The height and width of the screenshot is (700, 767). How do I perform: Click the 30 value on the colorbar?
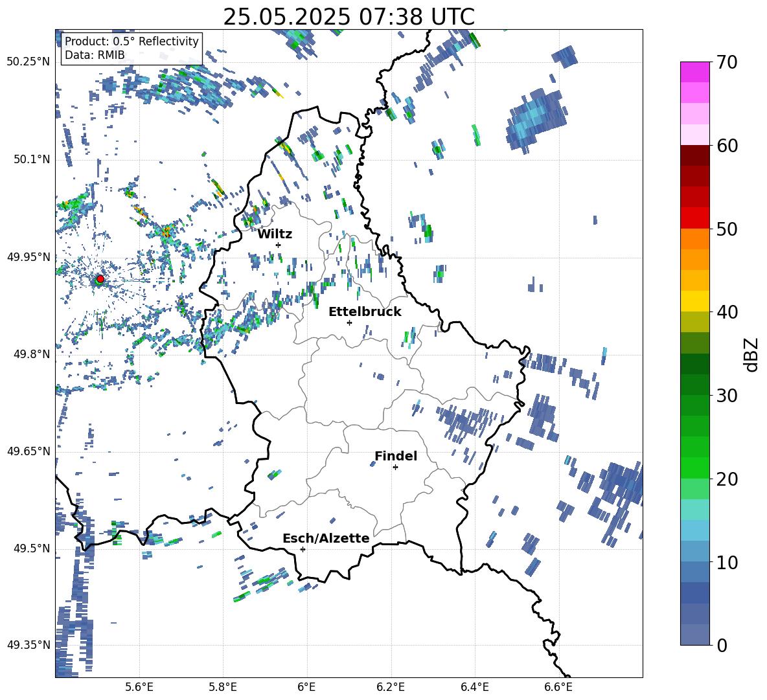726,396
